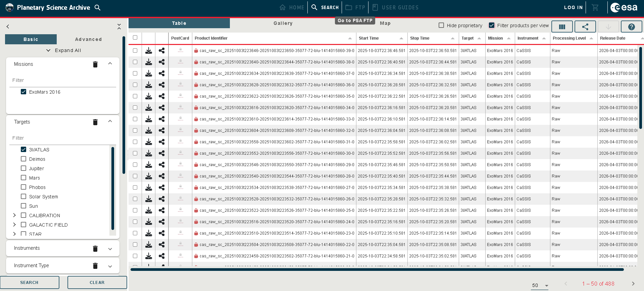Expand the Instruments section chevron
This screenshot has width=644, height=291.
tap(110, 249)
